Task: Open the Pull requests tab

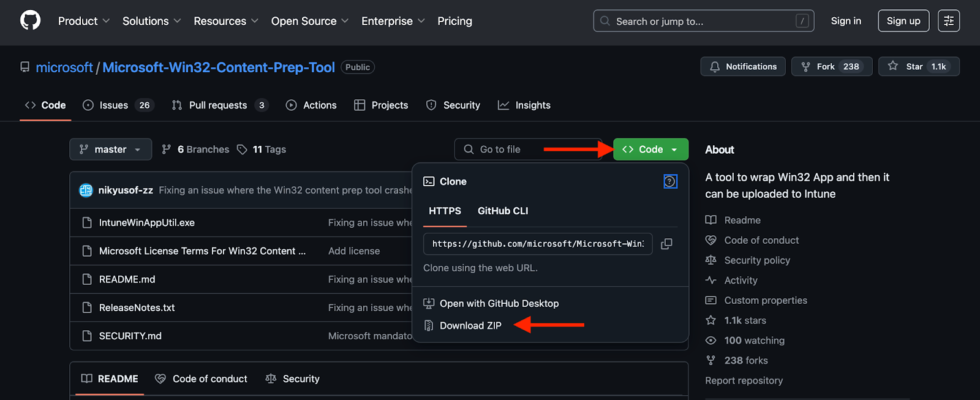Action: (219, 105)
